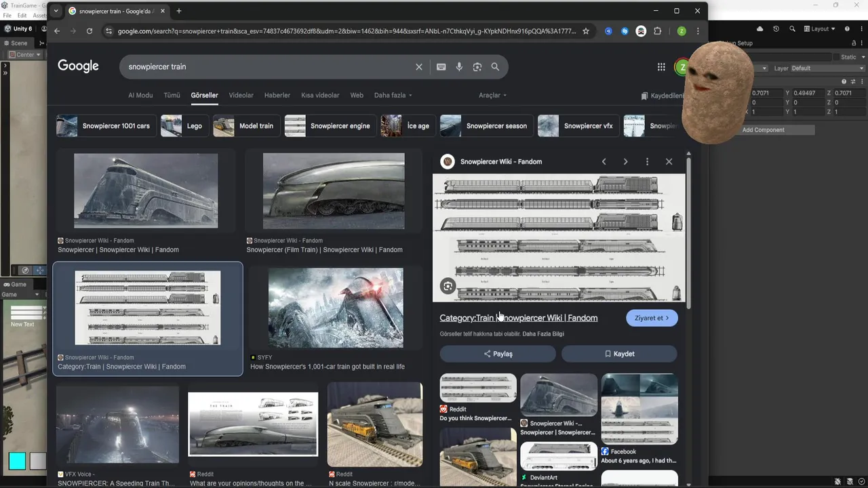Open the Layer Default dropdown
This screenshot has width=868, height=488.
(x=827, y=68)
